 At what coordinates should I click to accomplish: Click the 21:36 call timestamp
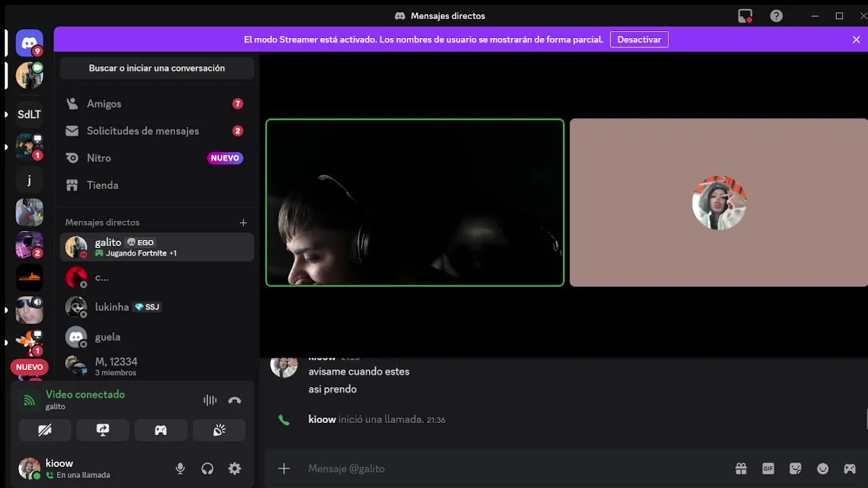click(x=436, y=420)
